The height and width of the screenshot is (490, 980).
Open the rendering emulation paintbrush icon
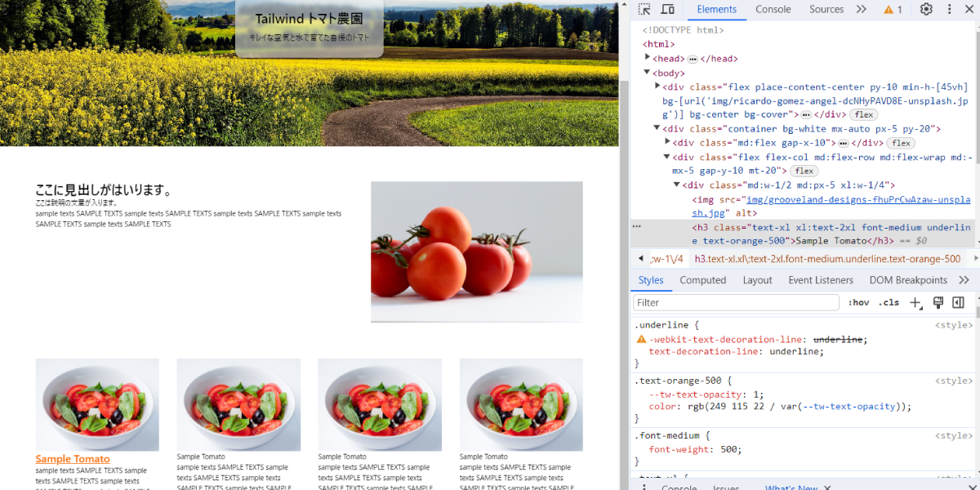tap(938, 303)
